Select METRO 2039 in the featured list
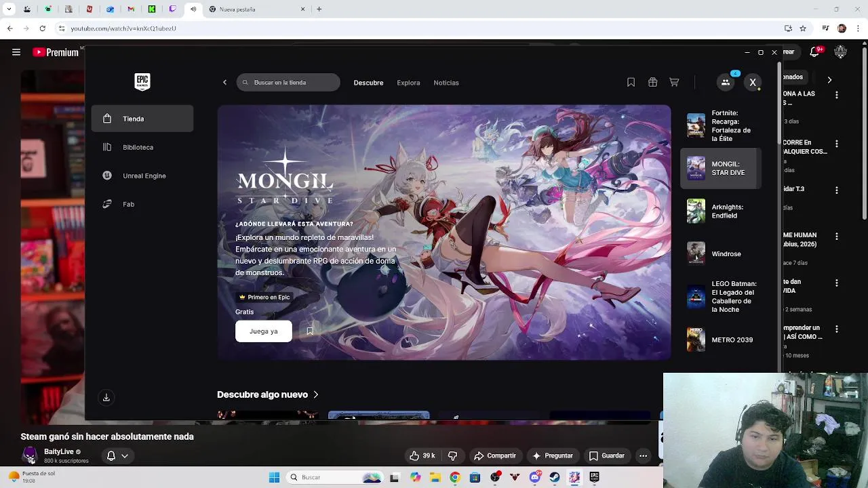868x488 pixels. click(722, 340)
